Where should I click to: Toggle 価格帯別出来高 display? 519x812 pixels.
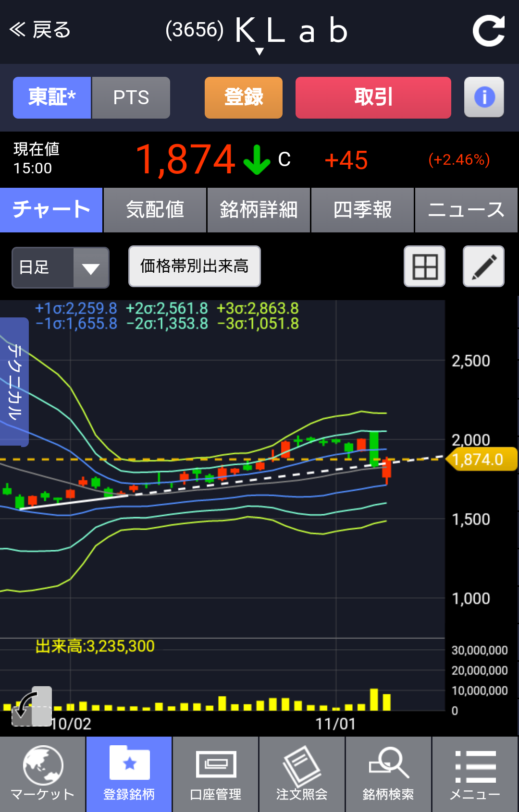[x=195, y=266]
